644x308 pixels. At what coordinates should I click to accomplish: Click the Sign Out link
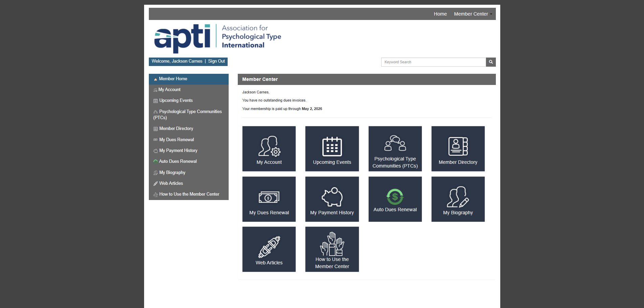(216, 61)
